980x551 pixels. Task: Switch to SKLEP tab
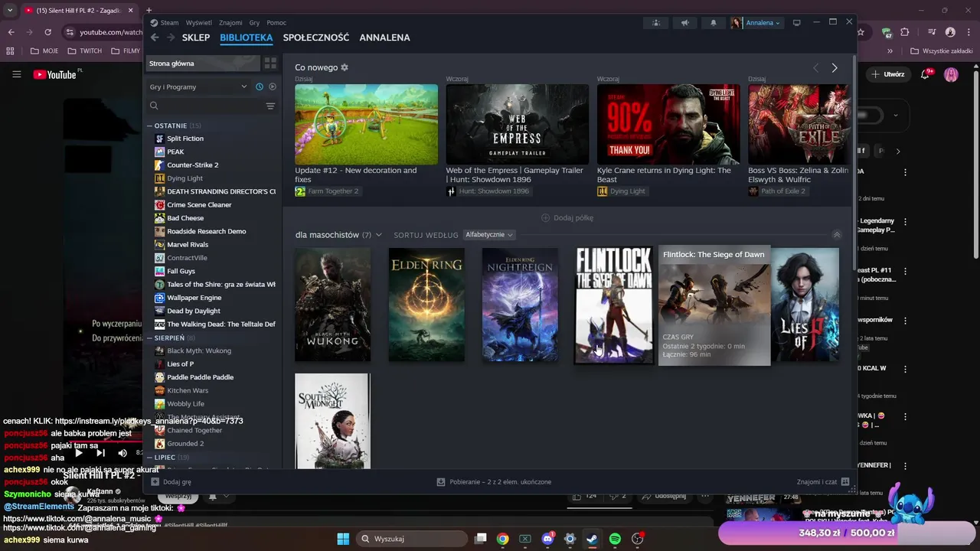[196, 37]
